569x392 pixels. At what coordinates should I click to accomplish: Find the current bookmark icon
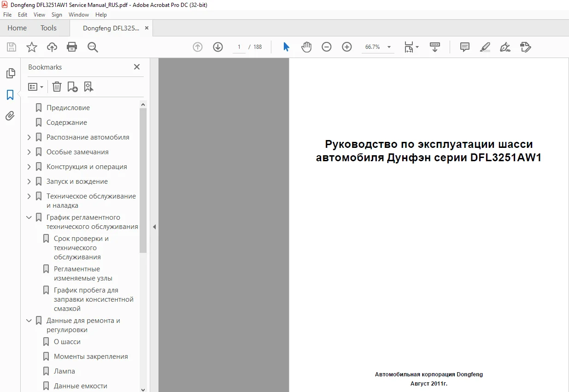89,87
